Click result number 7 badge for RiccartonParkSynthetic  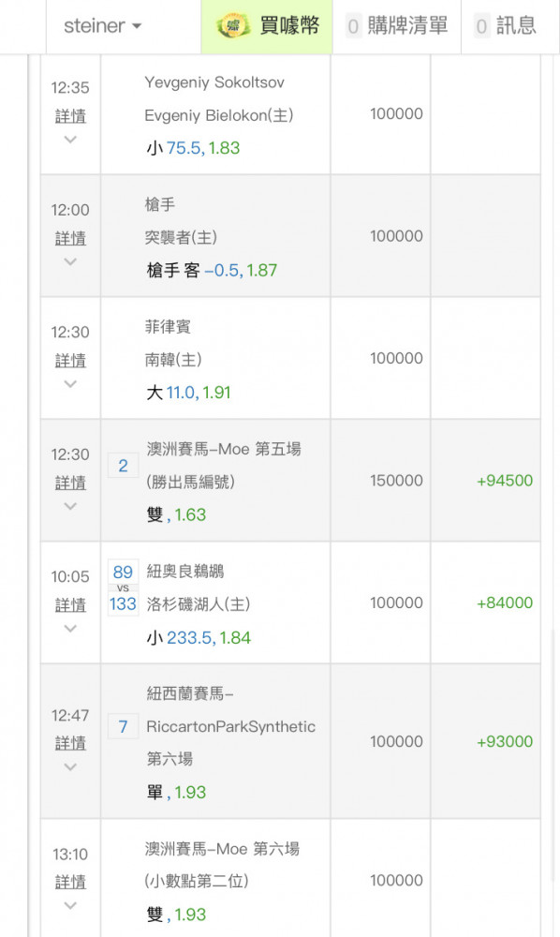pyautogui.click(x=123, y=727)
